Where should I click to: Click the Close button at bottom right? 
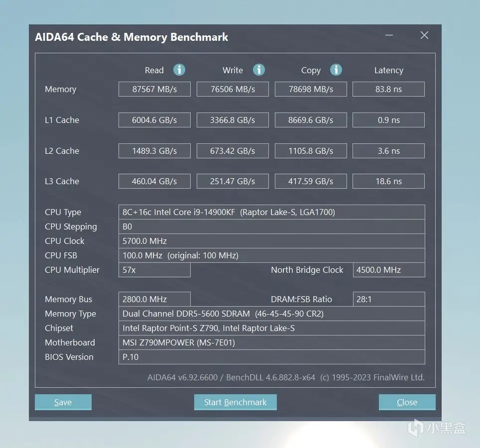pos(407,402)
